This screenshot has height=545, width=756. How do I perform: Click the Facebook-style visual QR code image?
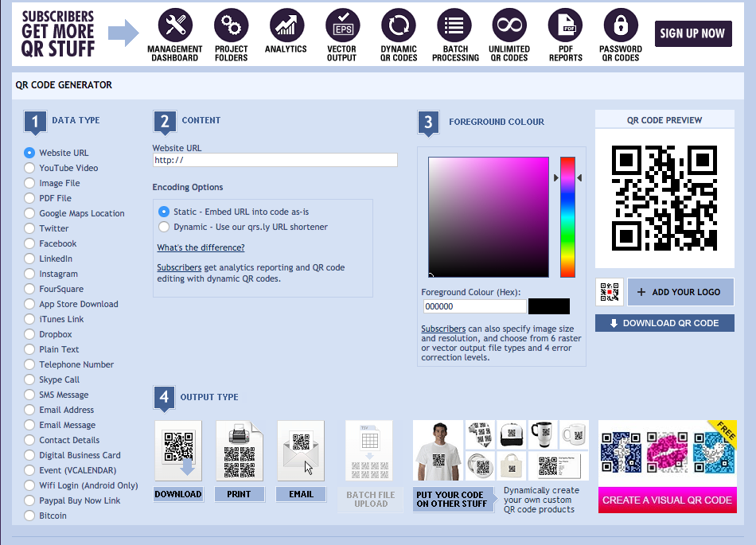(x=621, y=452)
